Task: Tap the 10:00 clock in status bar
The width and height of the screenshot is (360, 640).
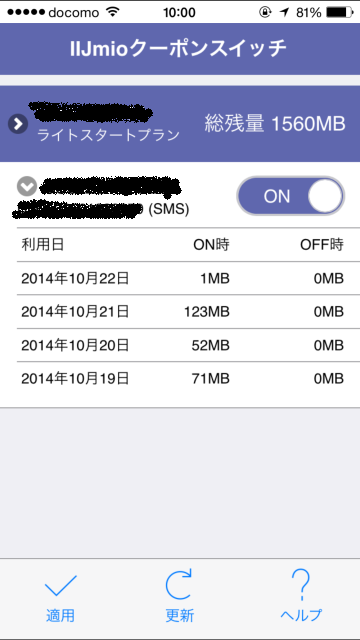Action: pyautogui.click(x=179, y=13)
